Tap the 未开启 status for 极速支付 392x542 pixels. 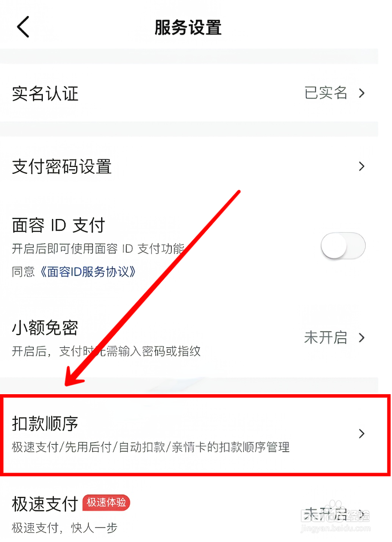click(x=326, y=514)
